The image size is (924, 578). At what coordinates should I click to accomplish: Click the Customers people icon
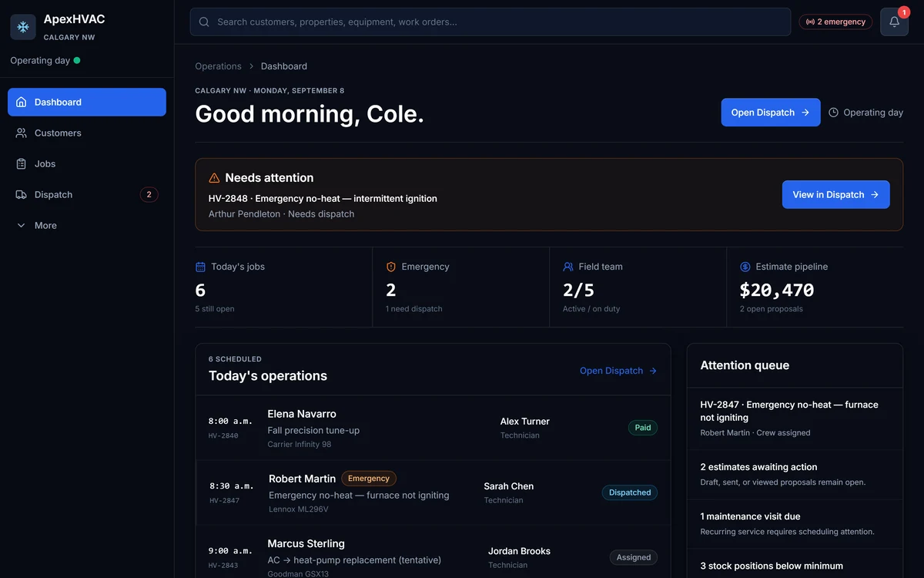[x=22, y=133]
